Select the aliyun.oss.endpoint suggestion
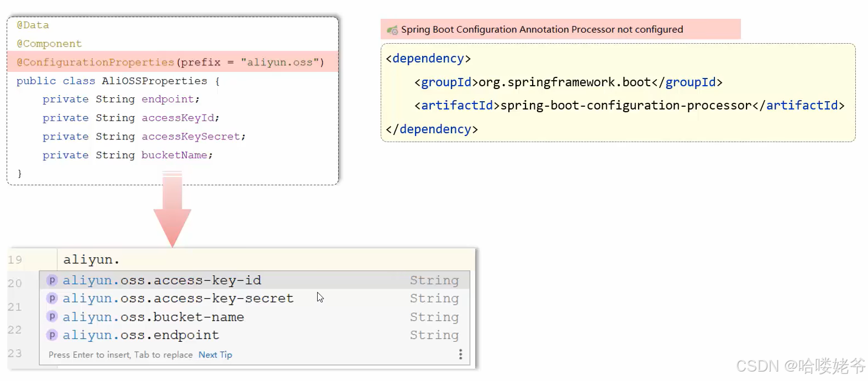The image size is (868, 381). coord(255,335)
